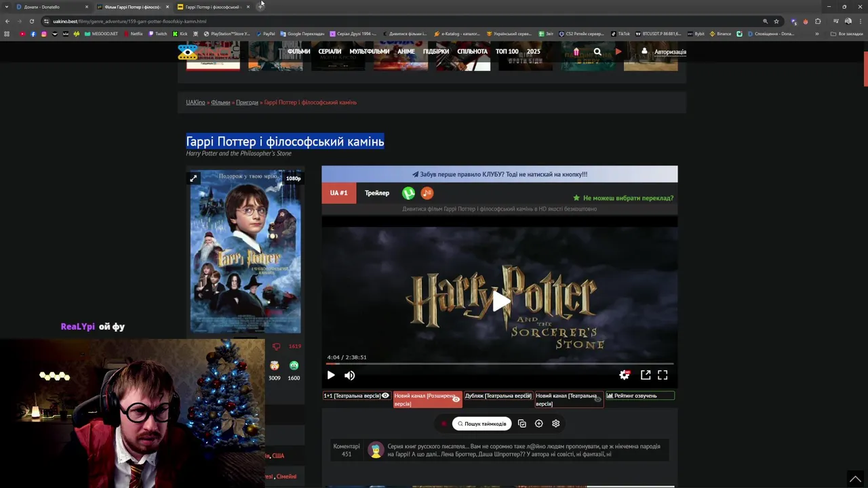Start video with the player's bottom-left play button
868x488 pixels.
pos(331,375)
